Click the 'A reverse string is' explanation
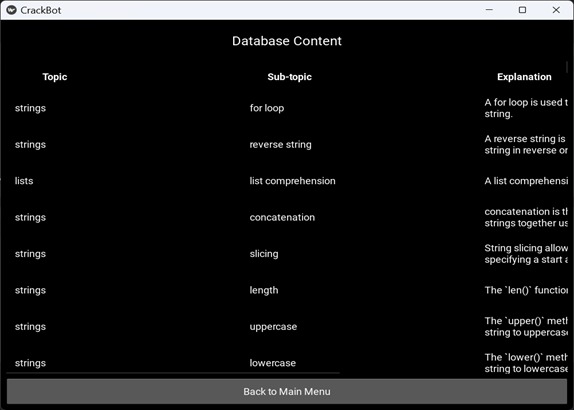This screenshot has width=574, height=410. tap(526, 145)
